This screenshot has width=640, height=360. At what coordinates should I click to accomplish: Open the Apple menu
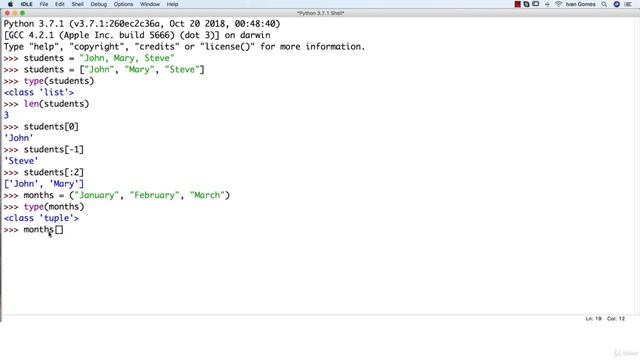click(10, 4)
